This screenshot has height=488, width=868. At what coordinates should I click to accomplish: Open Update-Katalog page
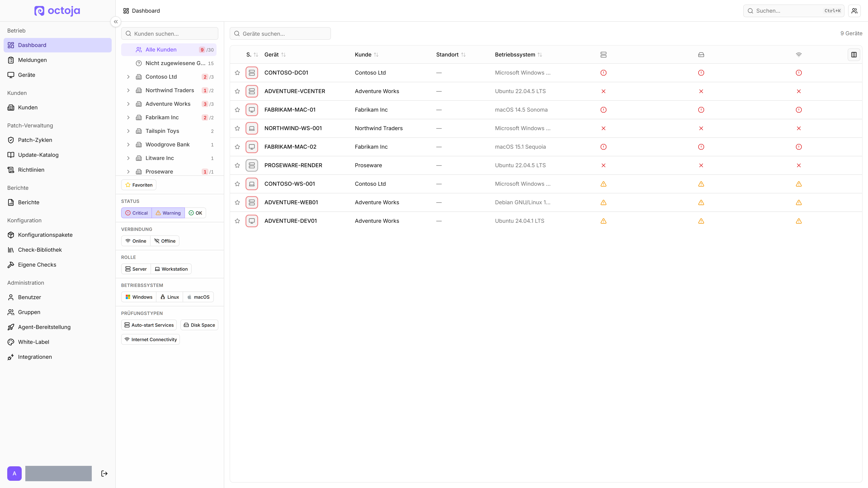click(58, 155)
